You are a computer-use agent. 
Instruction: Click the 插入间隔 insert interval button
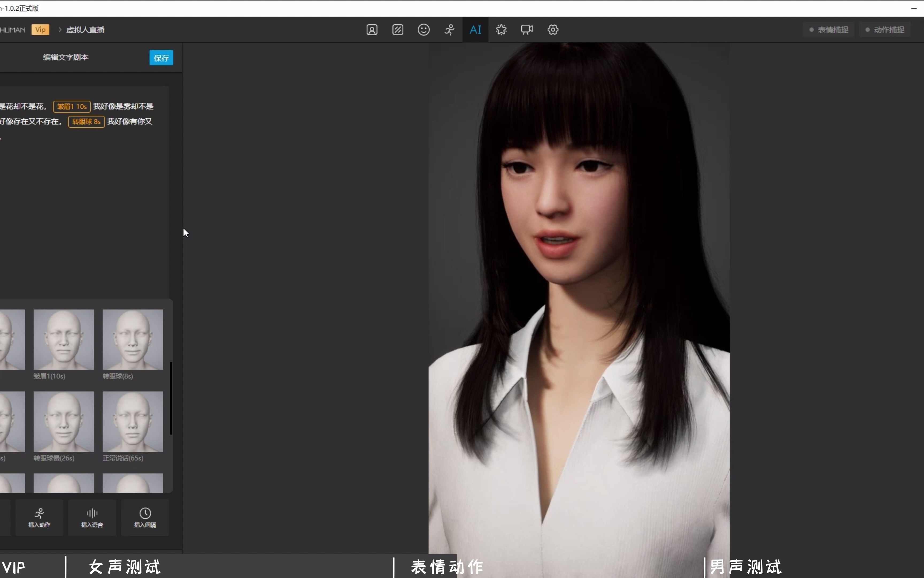tap(145, 518)
